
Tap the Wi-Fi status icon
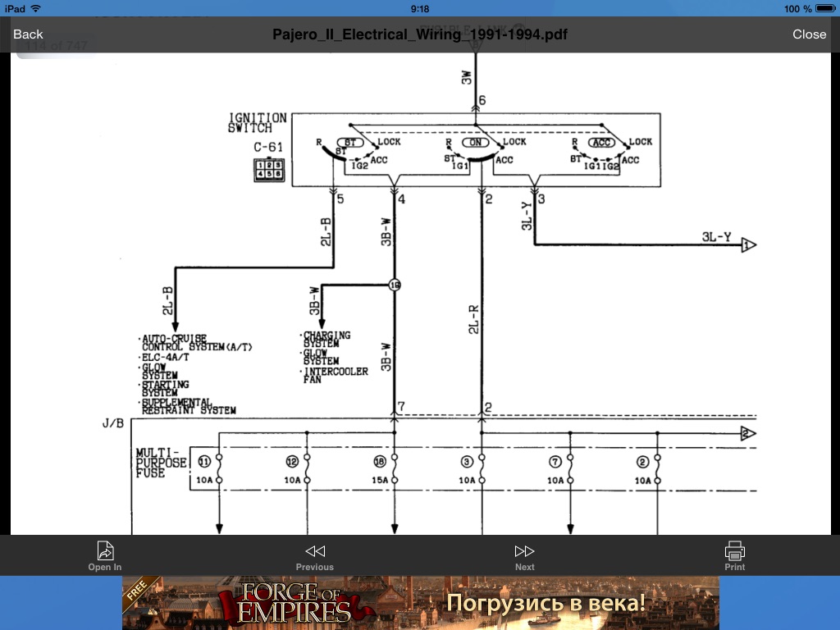pyautogui.click(x=36, y=8)
